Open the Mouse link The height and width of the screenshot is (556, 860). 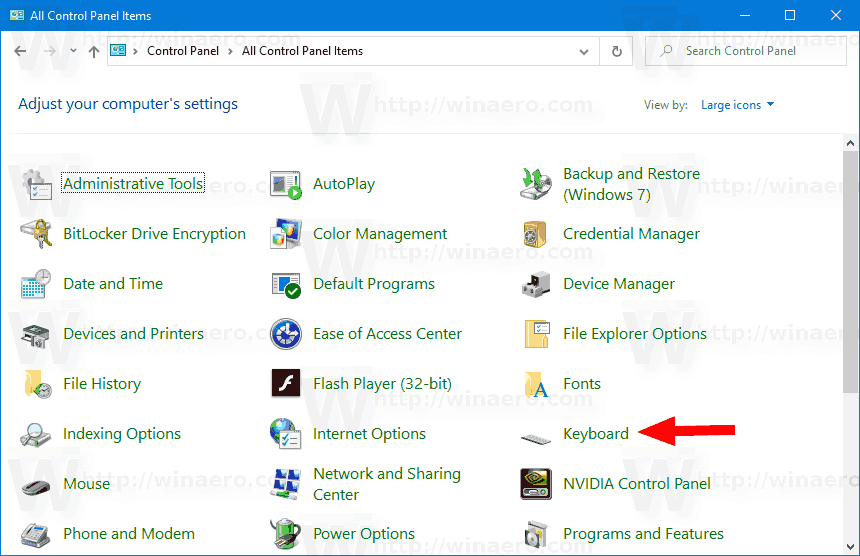pos(87,484)
